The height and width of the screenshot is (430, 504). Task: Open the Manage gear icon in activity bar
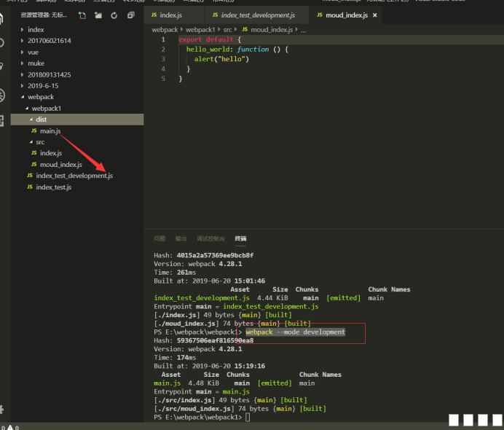pyautogui.click(x=2, y=409)
